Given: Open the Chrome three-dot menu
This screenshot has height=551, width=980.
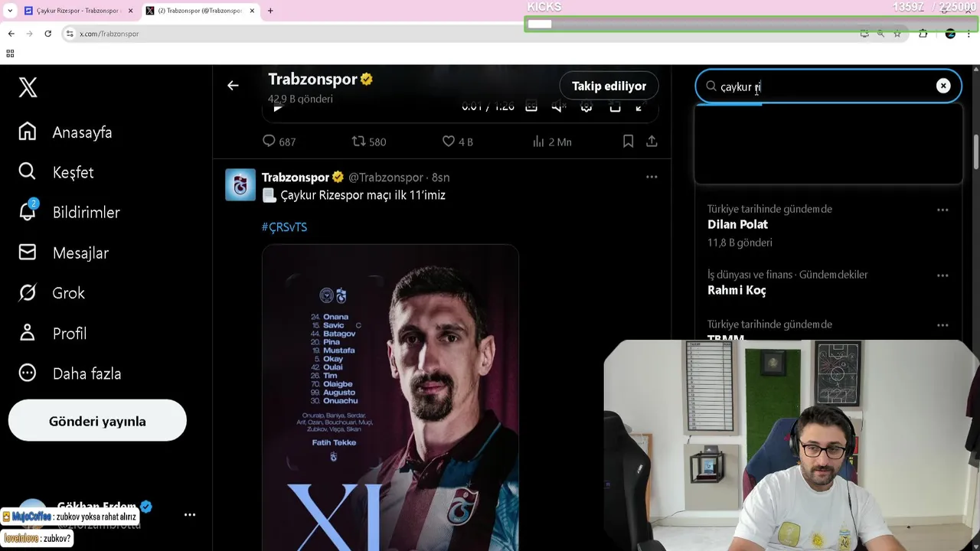Looking at the screenshot, I should (x=969, y=34).
